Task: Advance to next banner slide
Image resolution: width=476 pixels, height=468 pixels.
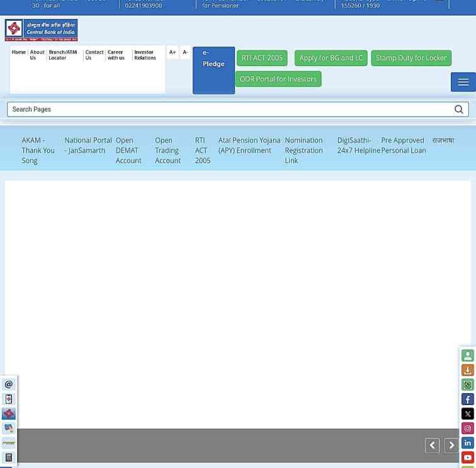Action: pos(451,446)
